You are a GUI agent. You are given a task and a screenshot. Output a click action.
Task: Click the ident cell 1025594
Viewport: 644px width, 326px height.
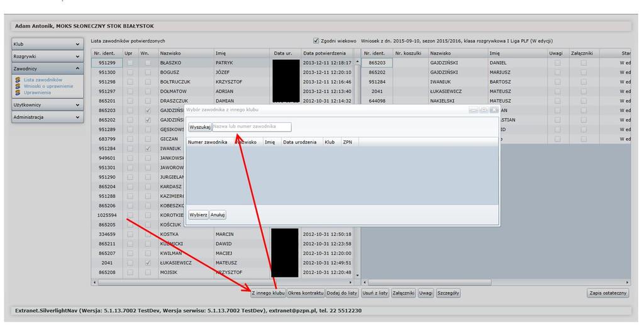[107, 215]
